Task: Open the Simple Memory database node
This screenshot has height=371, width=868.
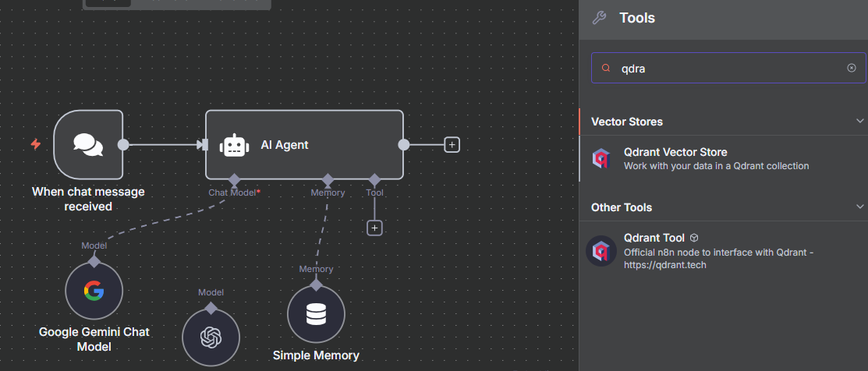Action: 316,314
